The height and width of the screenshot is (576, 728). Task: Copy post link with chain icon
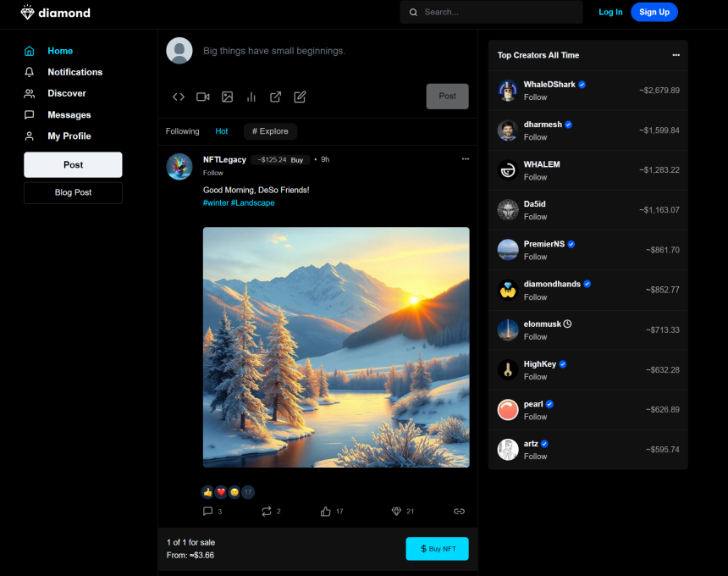click(x=459, y=511)
